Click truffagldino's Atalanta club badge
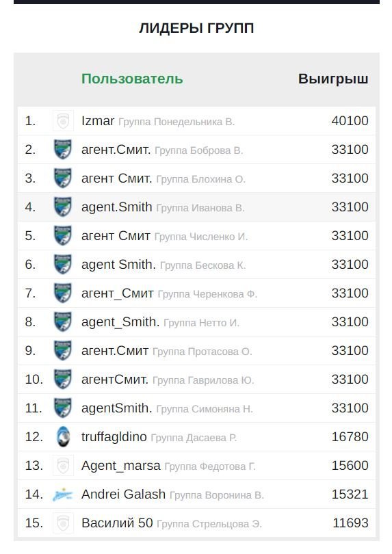Screen dimensions: 392x554 [63, 436]
